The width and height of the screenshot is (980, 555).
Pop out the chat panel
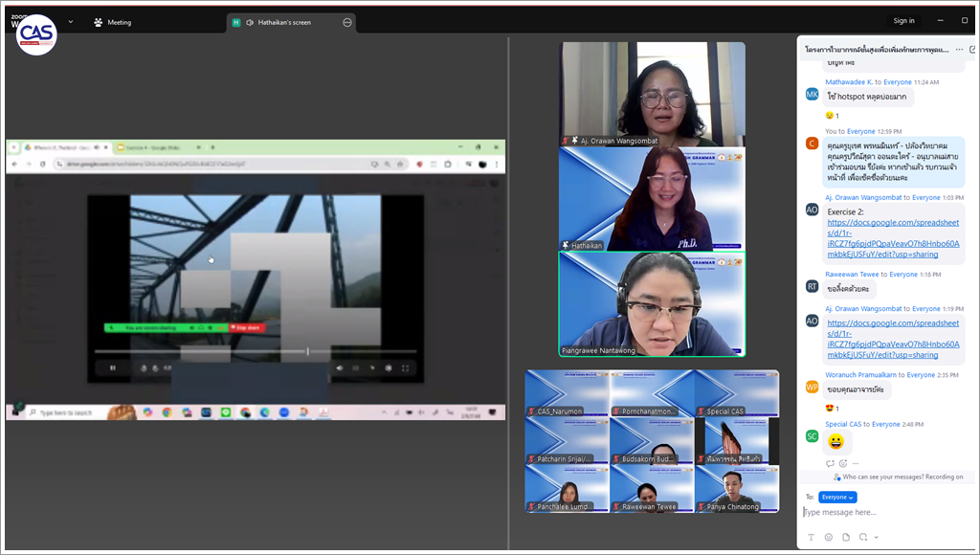(972, 49)
